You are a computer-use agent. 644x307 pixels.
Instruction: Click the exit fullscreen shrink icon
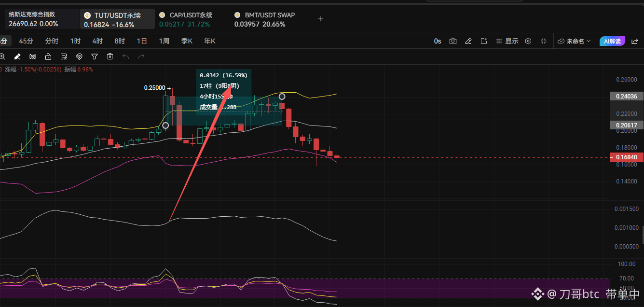[544, 41]
